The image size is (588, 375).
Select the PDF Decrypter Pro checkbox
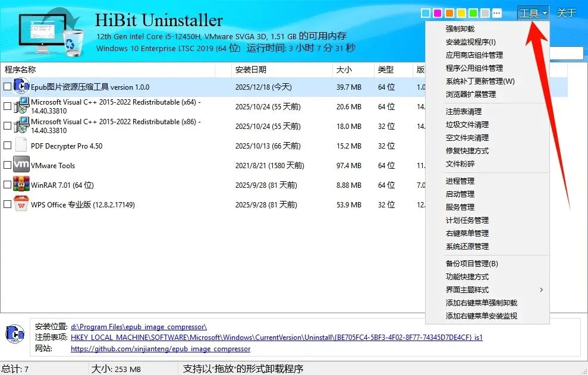point(7,146)
